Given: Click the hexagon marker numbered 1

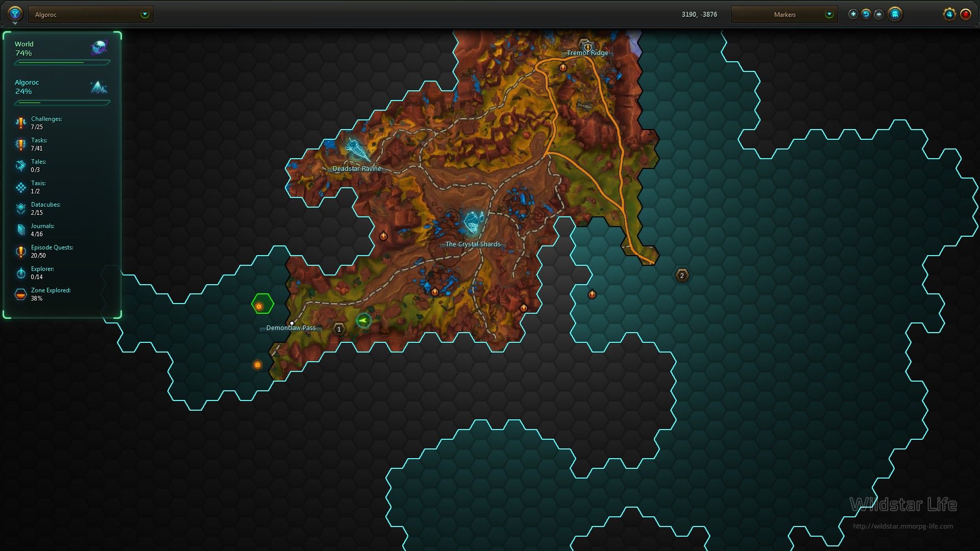Looking at the screenshot, I should [339, 329].
